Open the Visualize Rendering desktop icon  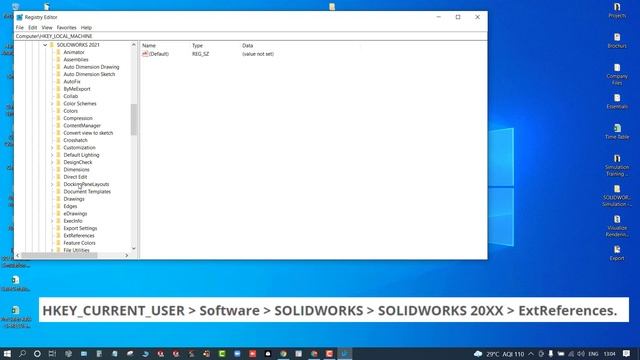[x=617, y=226]
